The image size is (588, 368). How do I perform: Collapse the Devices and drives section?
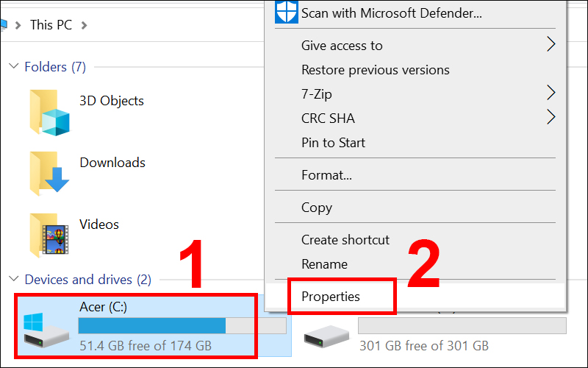13,280
